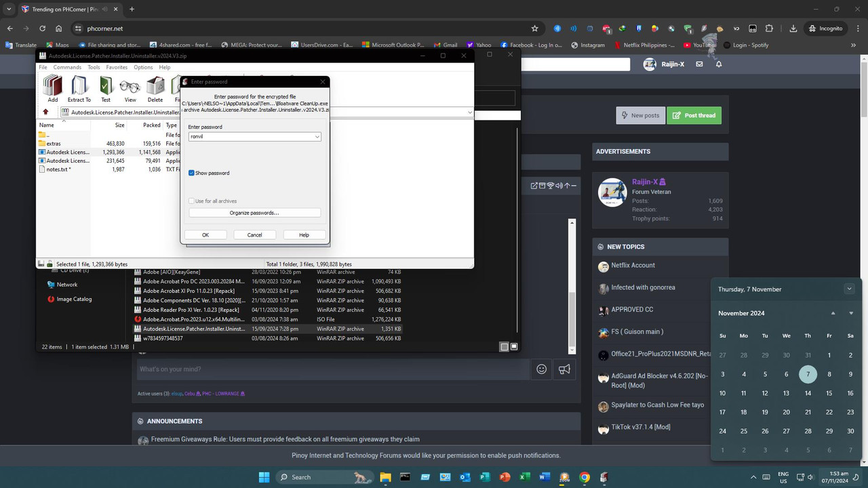
Task: Open the Windows Start menu
Action: pos(264,477)
